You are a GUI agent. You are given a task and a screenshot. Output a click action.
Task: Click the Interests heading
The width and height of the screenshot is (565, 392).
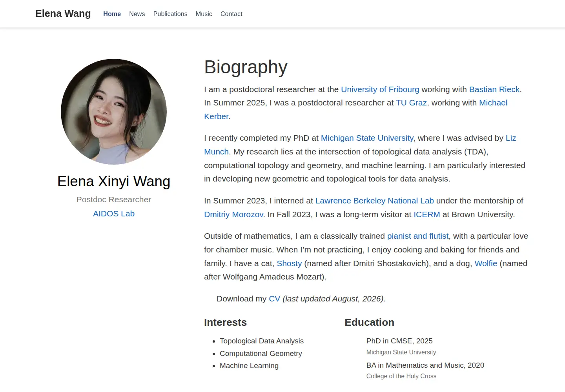(x=225, y=322)
